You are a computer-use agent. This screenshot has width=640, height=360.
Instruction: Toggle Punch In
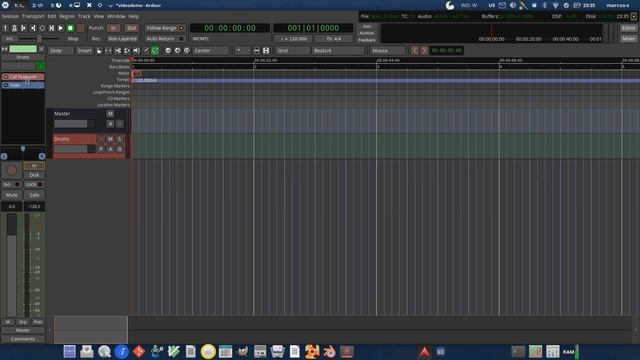click(113, 28)
